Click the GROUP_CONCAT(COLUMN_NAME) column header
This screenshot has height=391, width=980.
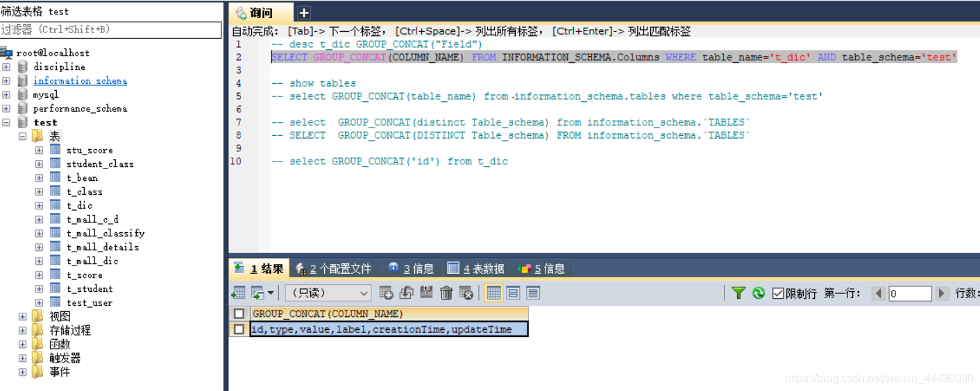[389, 314]
